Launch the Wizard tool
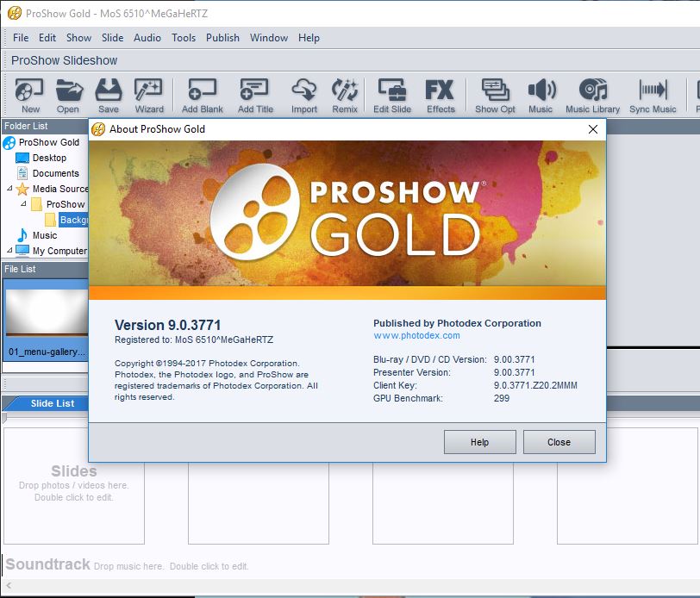This screenshot has width=700, height=598. pyautogui.click(x=149, y=96)
